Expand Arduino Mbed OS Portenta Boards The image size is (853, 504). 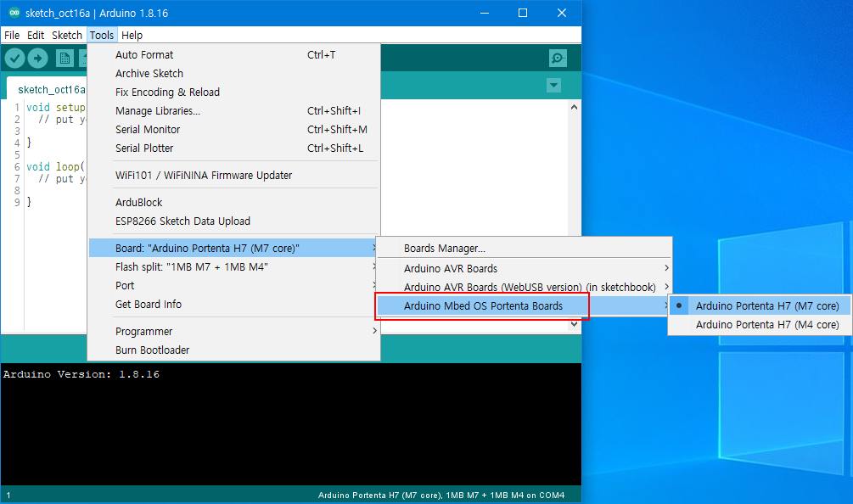524,306
